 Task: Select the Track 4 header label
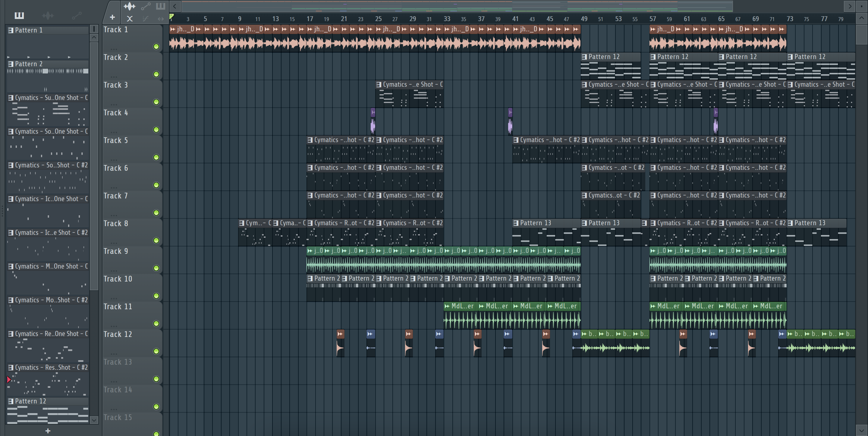pos(115,113)
